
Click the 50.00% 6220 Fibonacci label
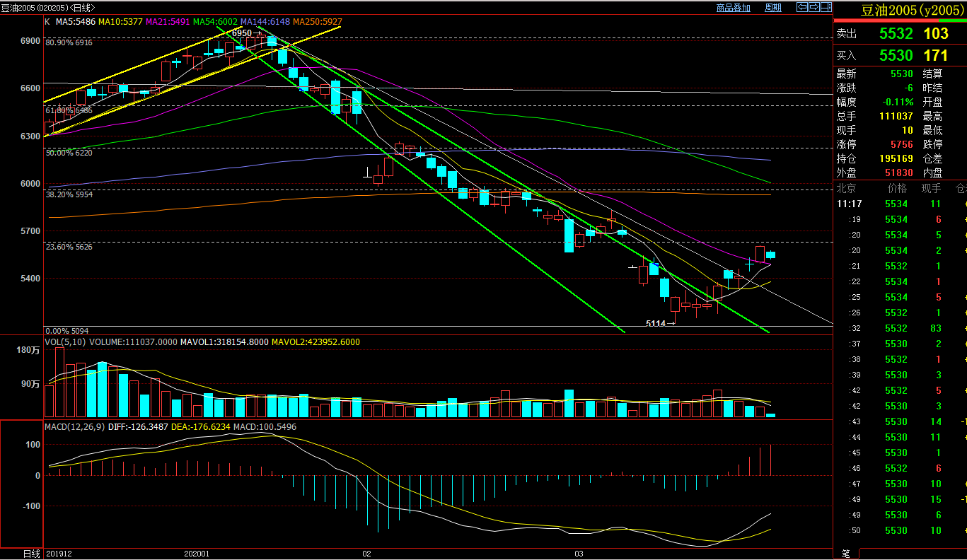(x=69, y=153)
